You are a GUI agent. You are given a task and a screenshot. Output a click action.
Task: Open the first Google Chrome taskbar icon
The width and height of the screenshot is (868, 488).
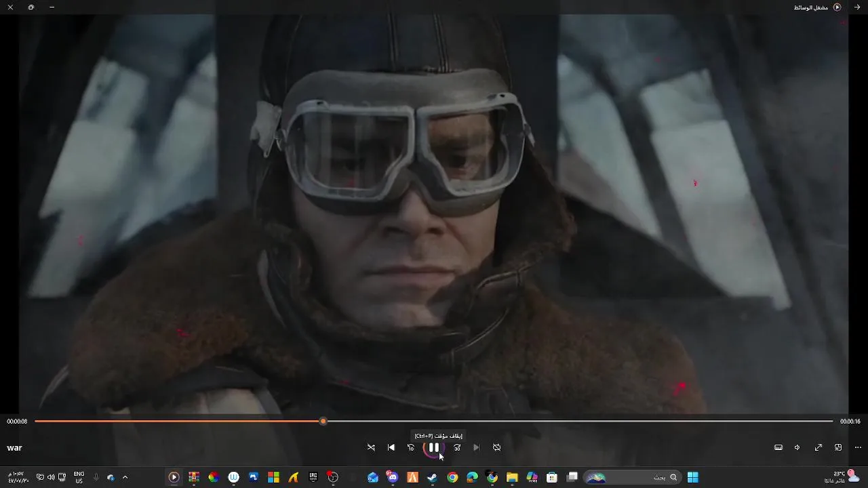tap(452, 477)
